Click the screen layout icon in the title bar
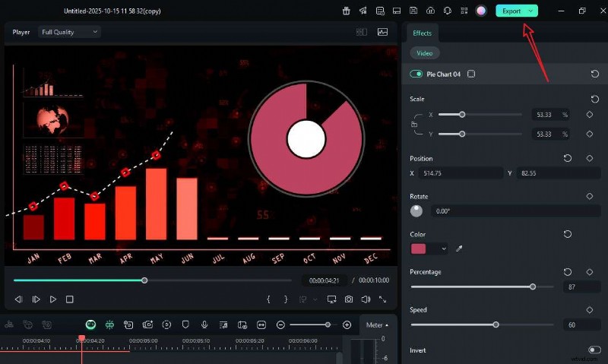The height and width of the screenshot is (364, 608). click(397, 11)
